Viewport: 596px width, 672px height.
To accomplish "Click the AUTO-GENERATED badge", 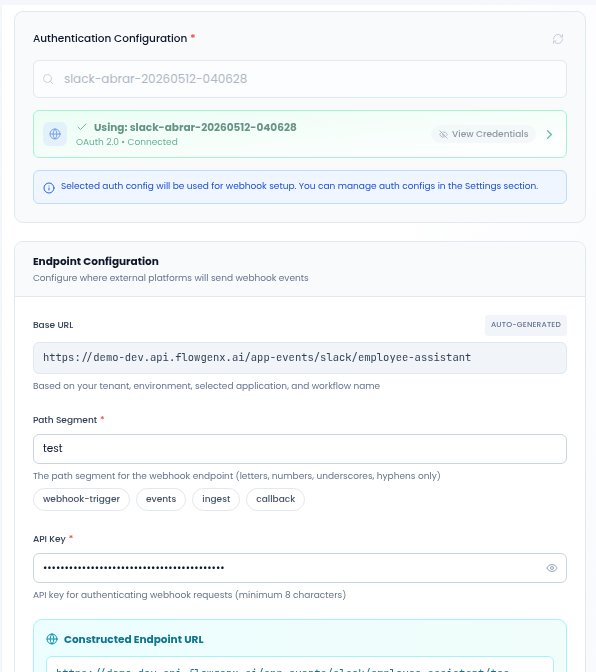I will [526, 325].
